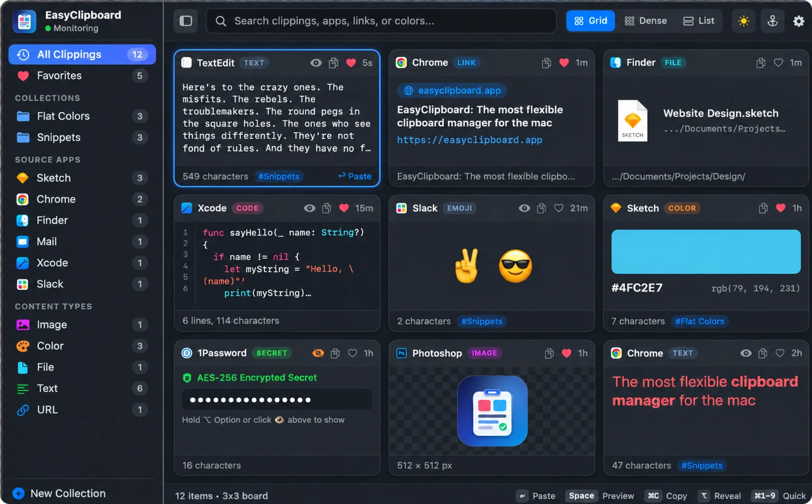
Task: Select All Clippings in sidebar
Action: [x=82, y=55]
